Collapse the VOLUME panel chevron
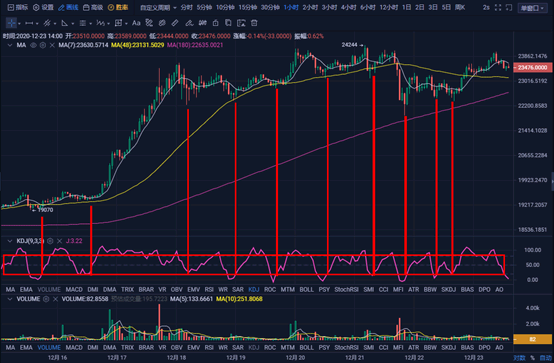 pos(10,299)
